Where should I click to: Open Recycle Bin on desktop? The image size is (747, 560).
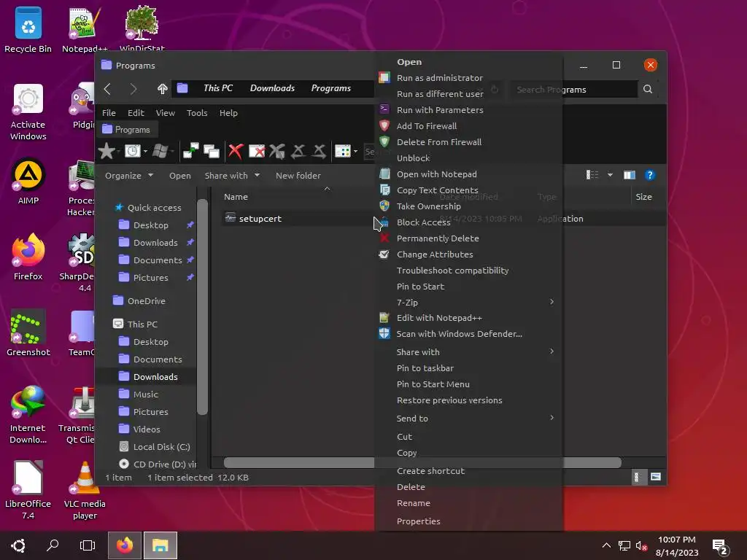[28, 29]
